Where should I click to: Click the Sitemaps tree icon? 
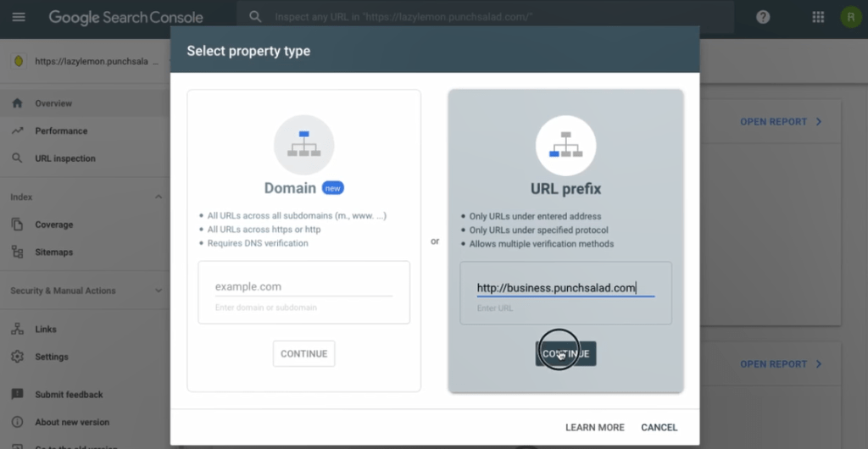click(17, 252)
